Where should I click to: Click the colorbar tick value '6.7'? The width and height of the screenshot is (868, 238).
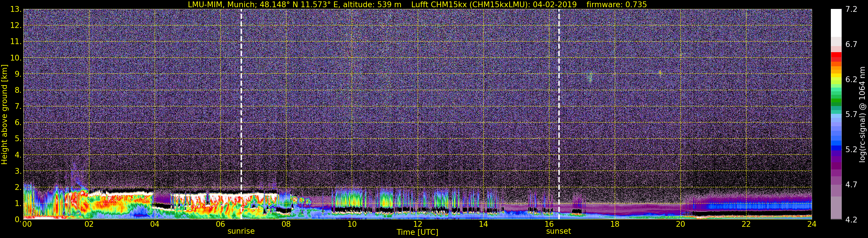pyautogui.click(x=851, y=44)
